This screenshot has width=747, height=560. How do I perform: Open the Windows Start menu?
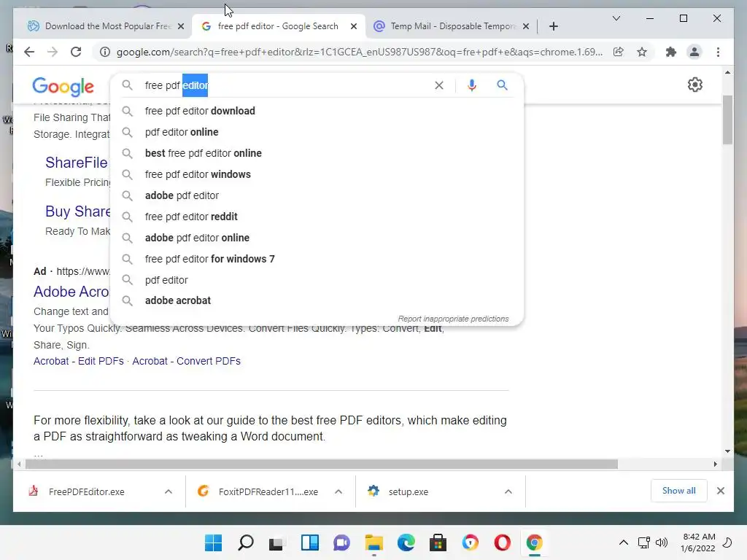[x=213, y=542]
